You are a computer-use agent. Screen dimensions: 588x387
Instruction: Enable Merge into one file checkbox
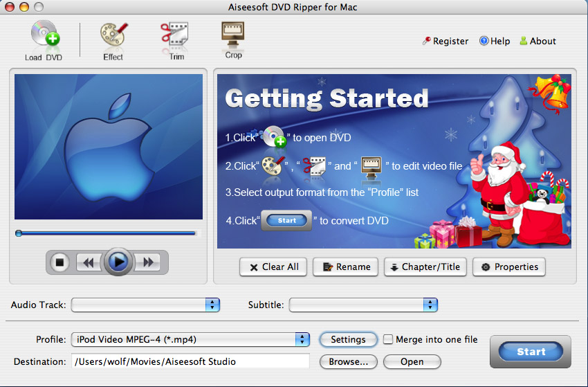(x=389, y=339)
